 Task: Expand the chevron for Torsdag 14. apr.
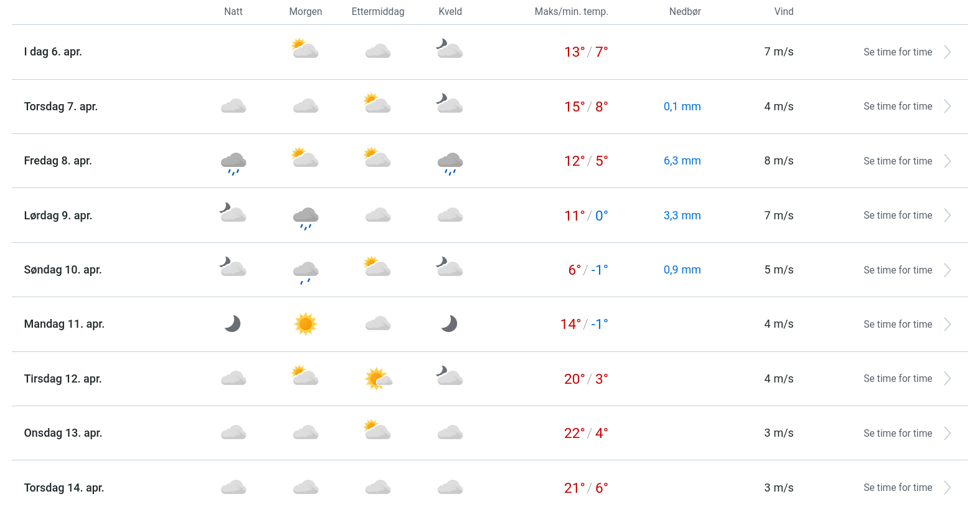click(947, 488)
